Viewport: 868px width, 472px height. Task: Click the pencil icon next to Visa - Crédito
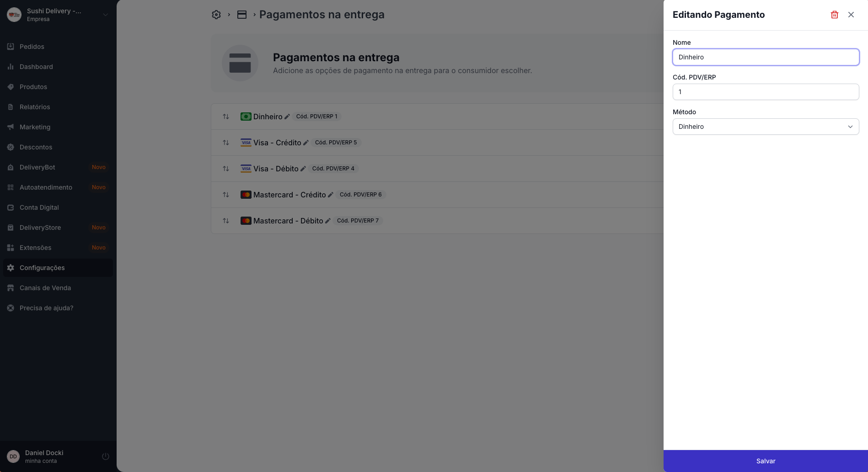point(306,143)
